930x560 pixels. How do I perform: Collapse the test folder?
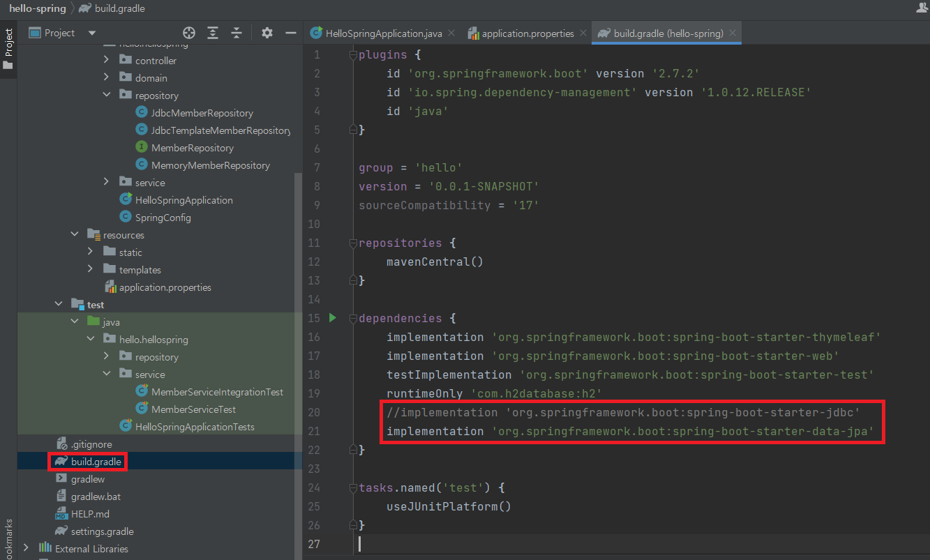pyautogui.click(x=59, y=305)
